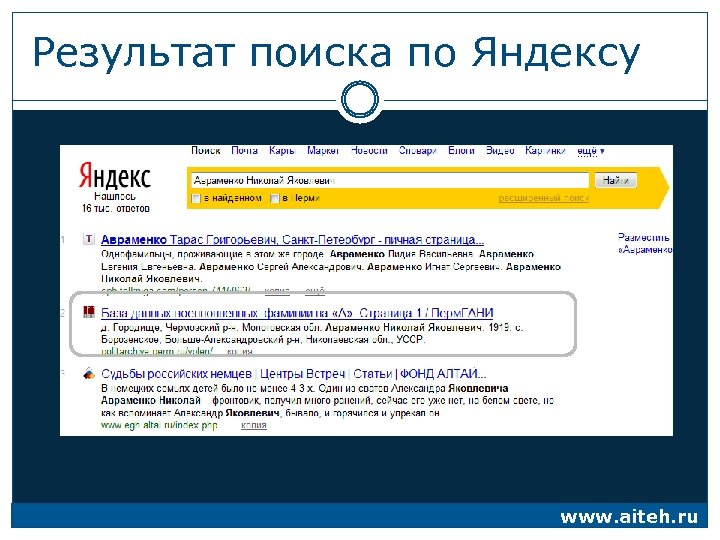Click the Яндекс logo

115,176
